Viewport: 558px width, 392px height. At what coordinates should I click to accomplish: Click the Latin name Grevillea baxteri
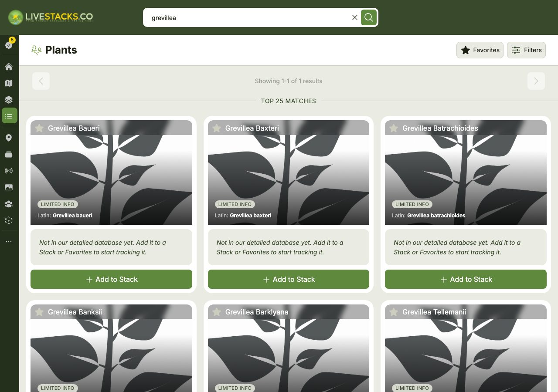251,215
